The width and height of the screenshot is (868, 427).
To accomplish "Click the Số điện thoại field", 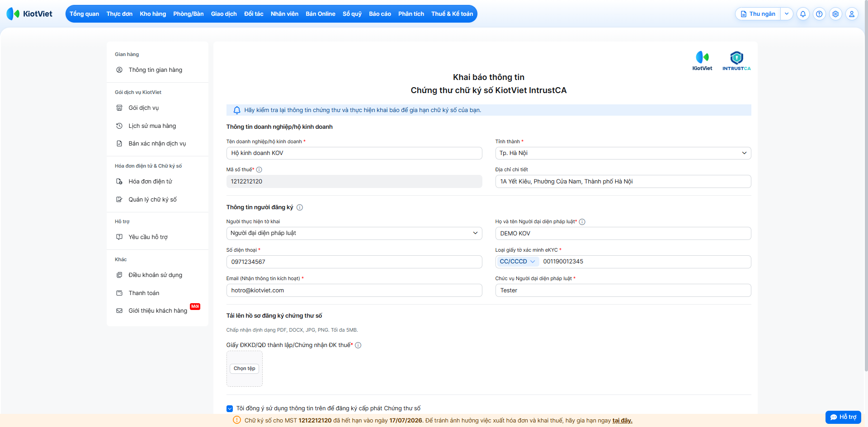I will (x=354, y=262).
